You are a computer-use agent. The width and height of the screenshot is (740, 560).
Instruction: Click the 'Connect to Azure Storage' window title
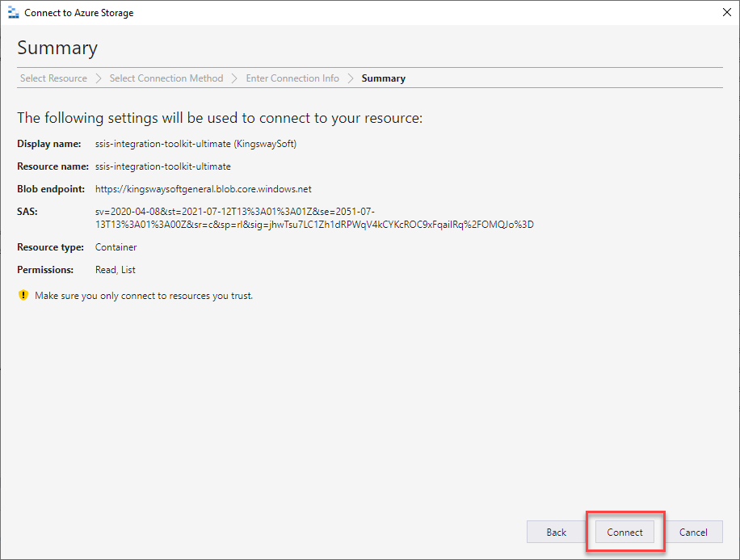point(79,13)
